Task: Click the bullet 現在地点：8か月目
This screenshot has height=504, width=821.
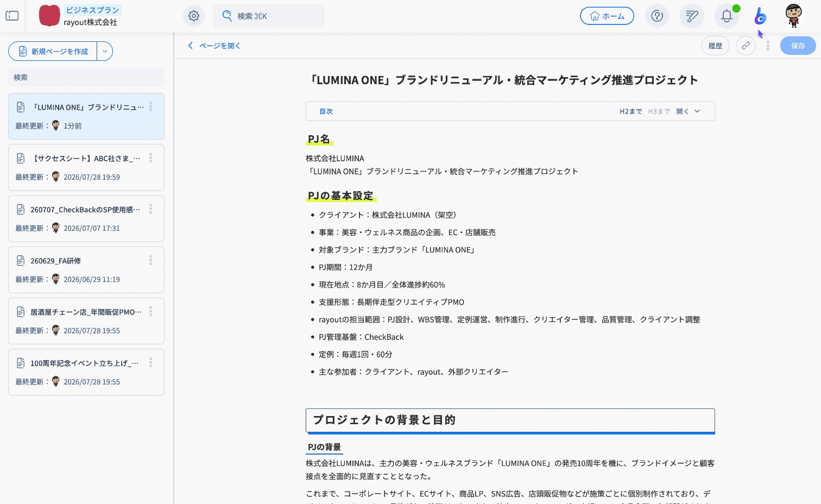Action: pyautogui.click(x=382, y=285)
